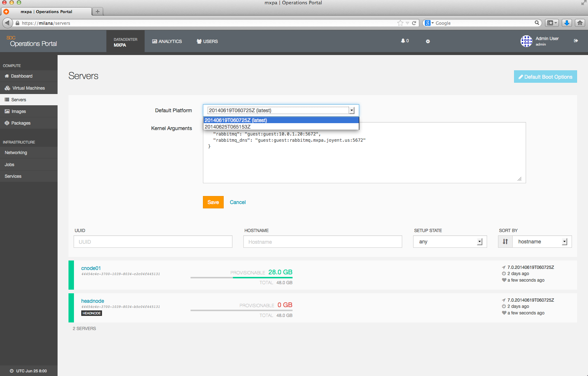The height and width of the screenshot is (376, 588).
Task: Open new browser tab with plus button
Action: tap(97, 12)
